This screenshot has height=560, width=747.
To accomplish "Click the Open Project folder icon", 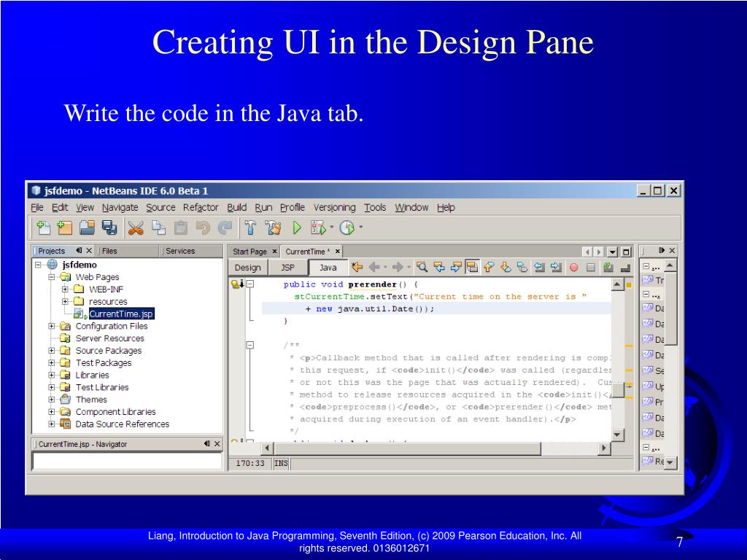I will pyautogui.click(x=88, y=227).
